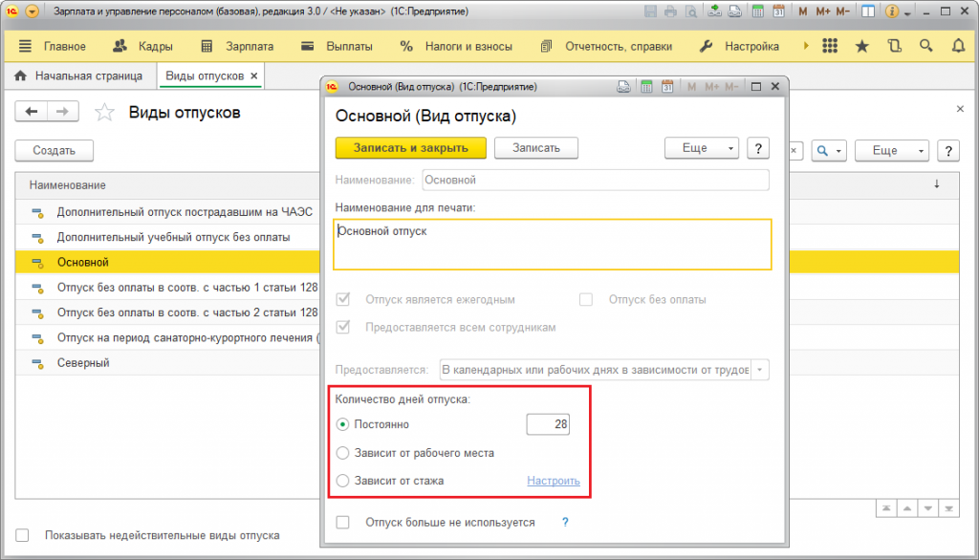Click move down arrow in list footer
Screen dimensions: 979x560
tap(928, 508)
